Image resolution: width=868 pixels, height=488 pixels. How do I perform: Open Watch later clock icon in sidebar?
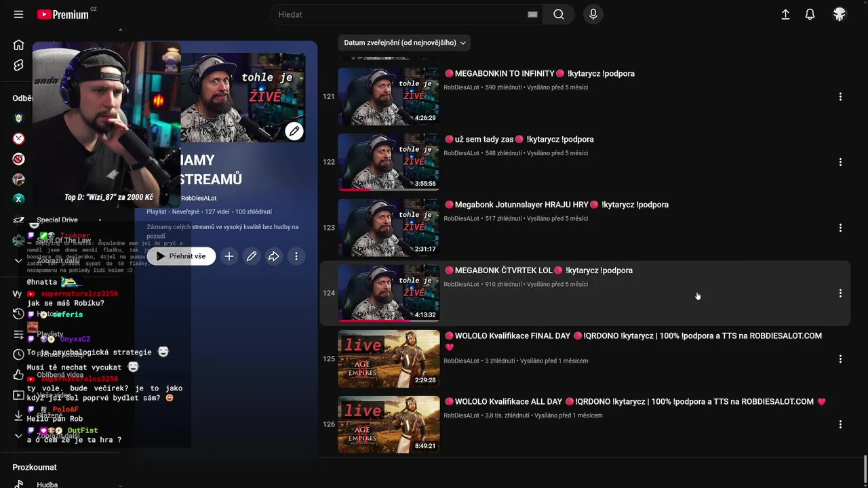(18, 354)
